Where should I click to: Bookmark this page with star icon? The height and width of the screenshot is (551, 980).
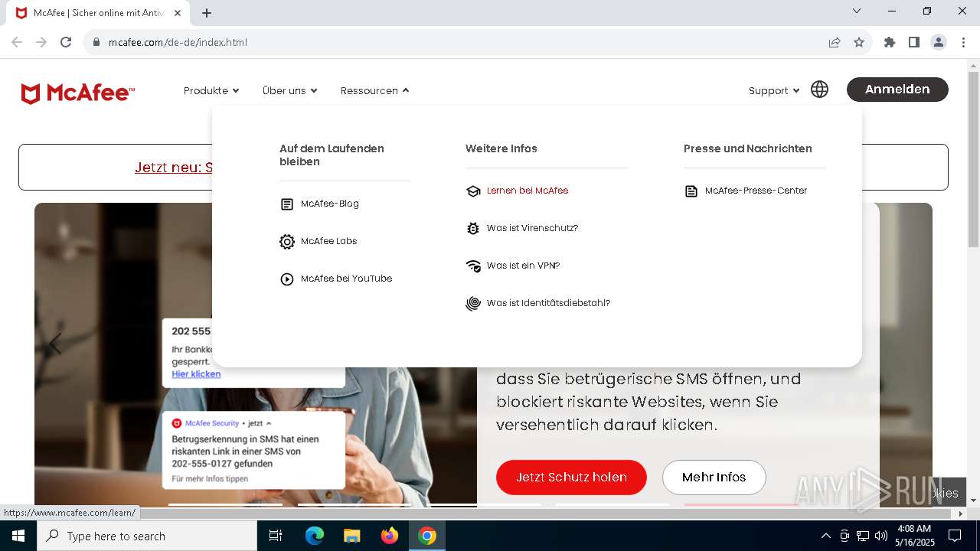coord(859,42)
